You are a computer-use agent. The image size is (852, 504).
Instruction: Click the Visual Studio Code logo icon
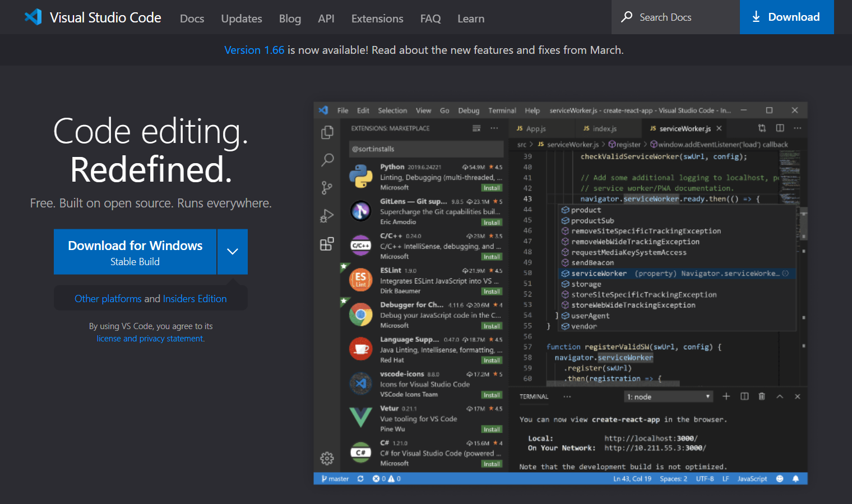[x=33, y=17]
